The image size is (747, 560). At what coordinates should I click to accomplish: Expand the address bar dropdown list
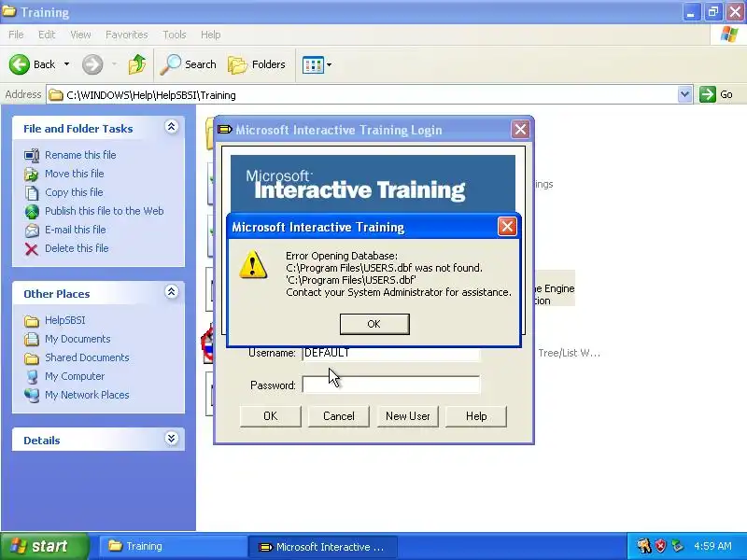(684, 94)
